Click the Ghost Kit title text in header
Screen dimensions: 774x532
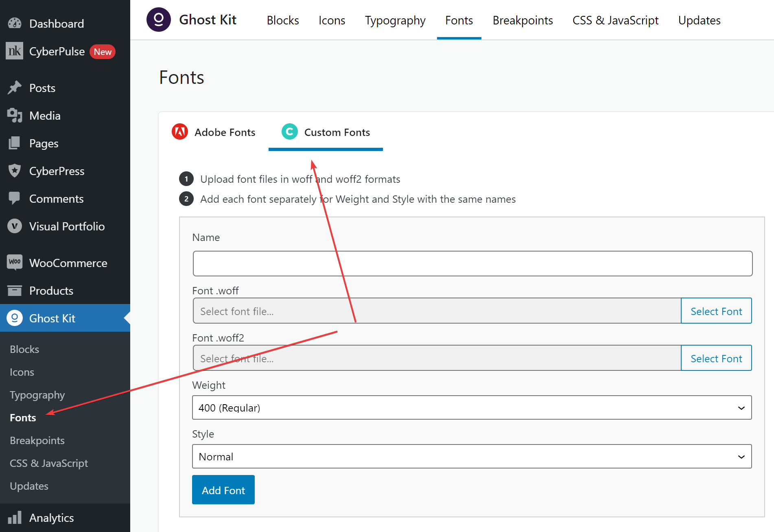coord(208,20)
